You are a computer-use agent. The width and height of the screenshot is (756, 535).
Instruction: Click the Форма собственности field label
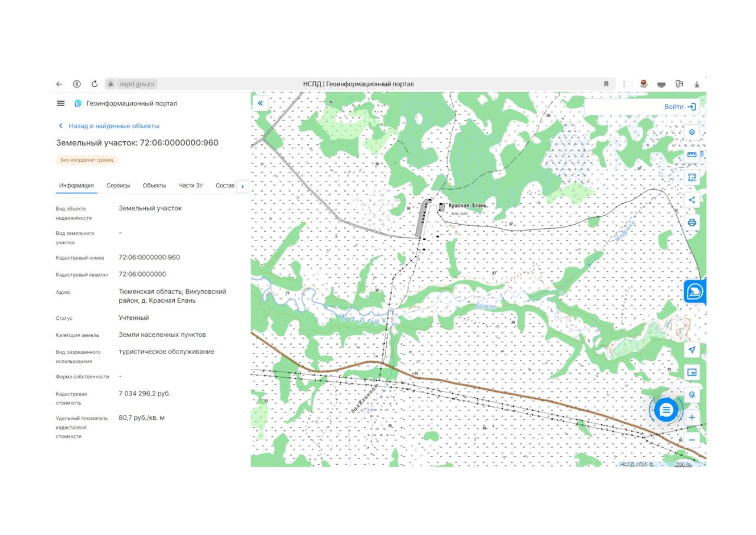83,377
